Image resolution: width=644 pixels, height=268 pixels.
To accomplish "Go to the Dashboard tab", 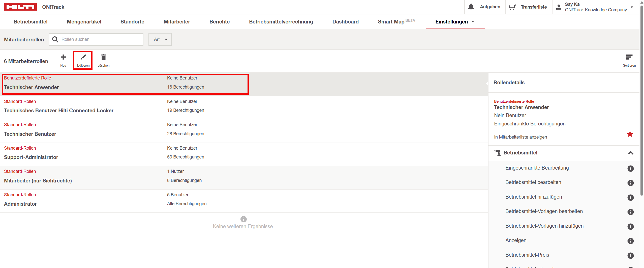I will click(x=345, y=22).
